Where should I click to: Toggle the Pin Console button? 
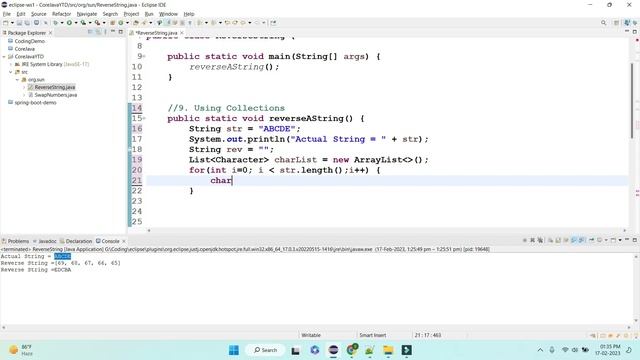point(591,240)
